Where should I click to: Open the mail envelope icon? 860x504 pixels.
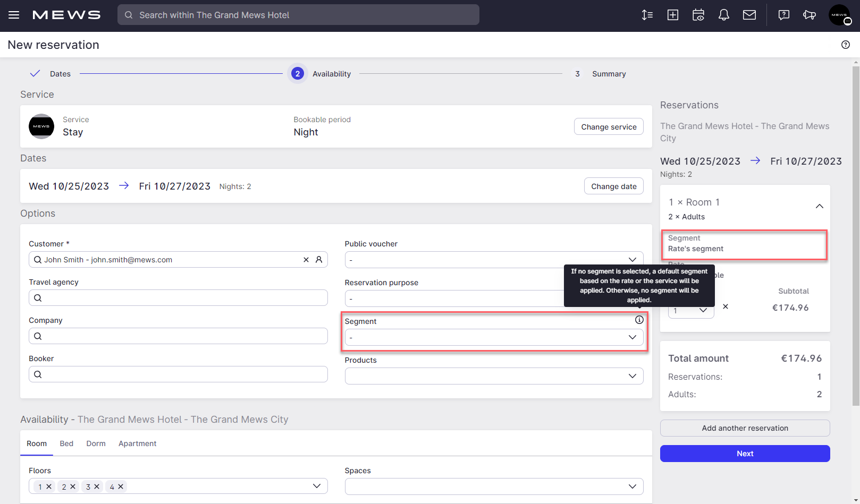749,15
